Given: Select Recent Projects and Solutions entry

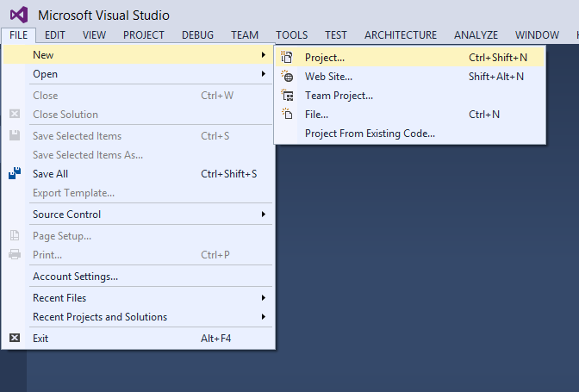Looking at the screenshot, I should (x=138, y=317).
